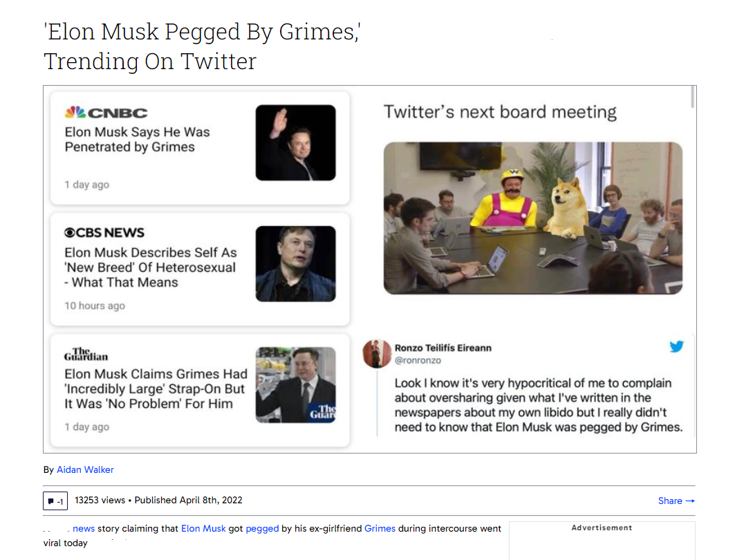Open the waving Musk photo on CNBC card
735x560 pixels.
[x=295, y=142]
